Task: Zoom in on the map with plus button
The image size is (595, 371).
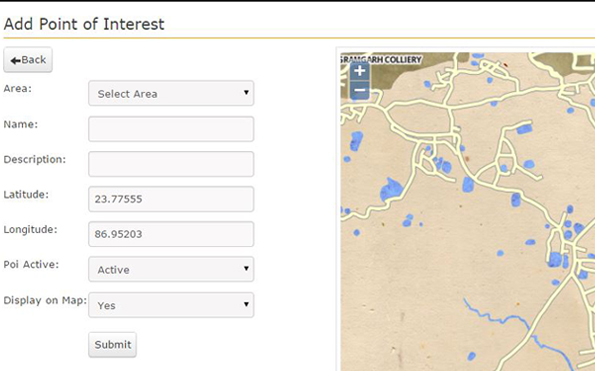Action: click(360, 71)
